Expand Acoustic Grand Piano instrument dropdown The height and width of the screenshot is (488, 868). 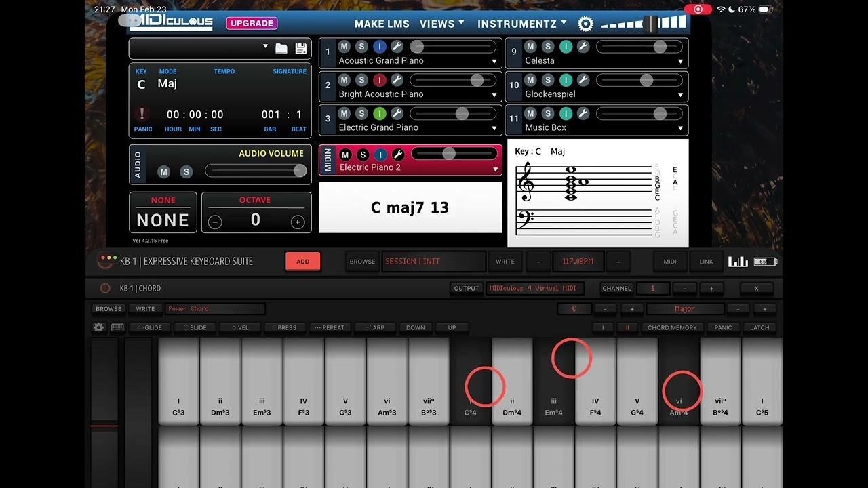[x=494, y=62]
